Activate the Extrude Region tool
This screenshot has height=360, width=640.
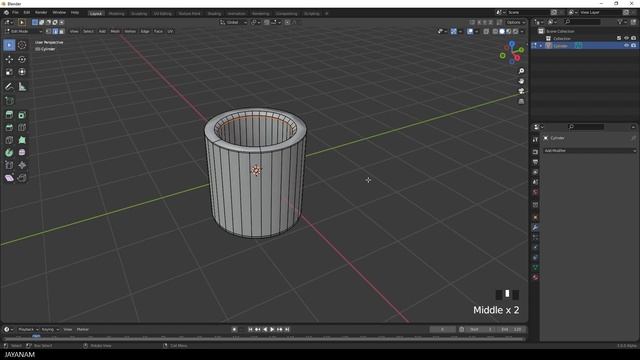pyautogui.click(x=9, y=115)
